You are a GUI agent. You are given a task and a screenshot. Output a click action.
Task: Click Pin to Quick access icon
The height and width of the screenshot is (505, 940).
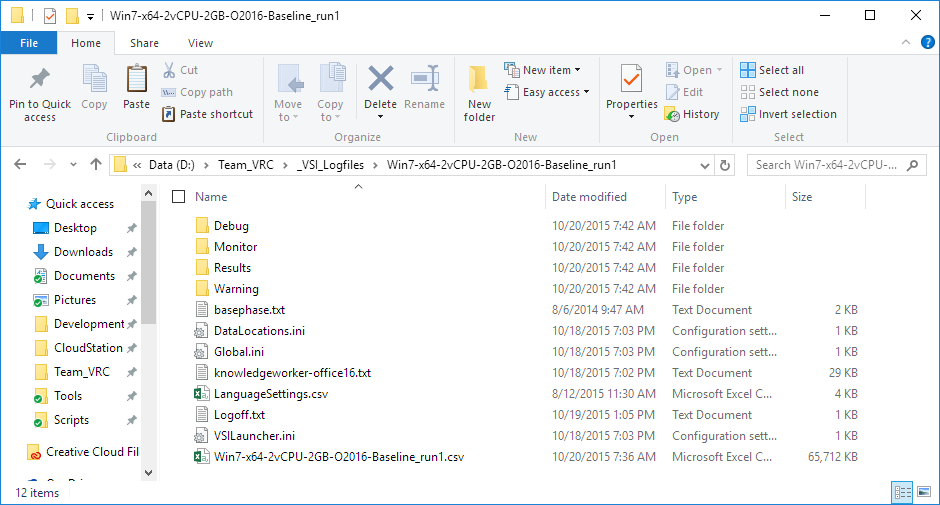(40, 79)
